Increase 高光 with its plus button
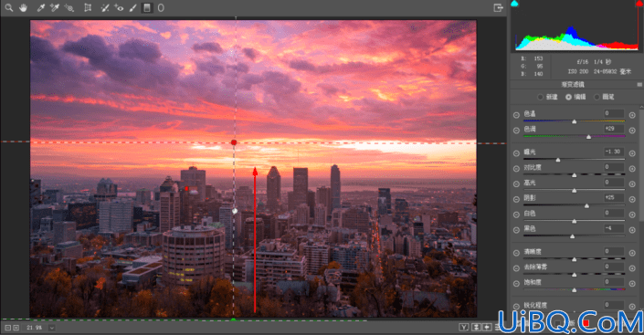644x335 pixels. click(x=632, y=183)
